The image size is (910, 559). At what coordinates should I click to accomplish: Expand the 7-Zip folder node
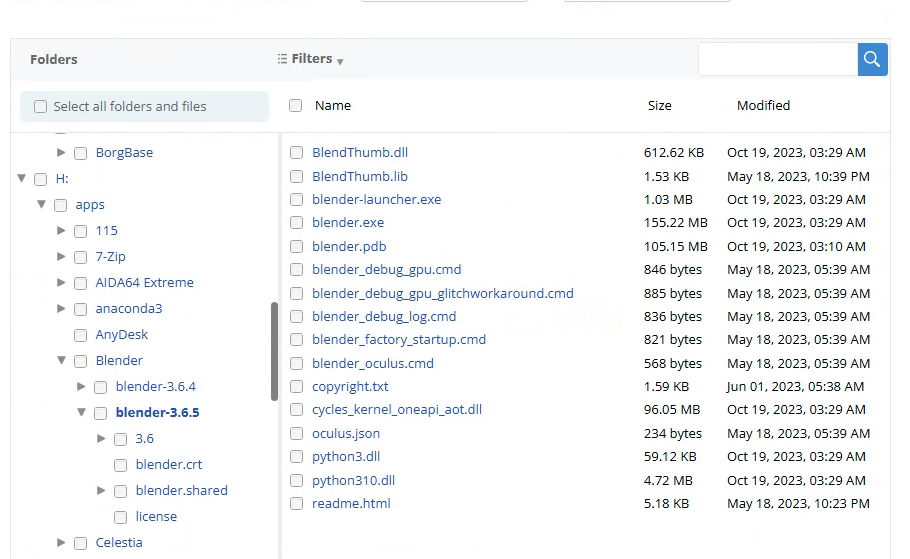click(x=61, y=257)
